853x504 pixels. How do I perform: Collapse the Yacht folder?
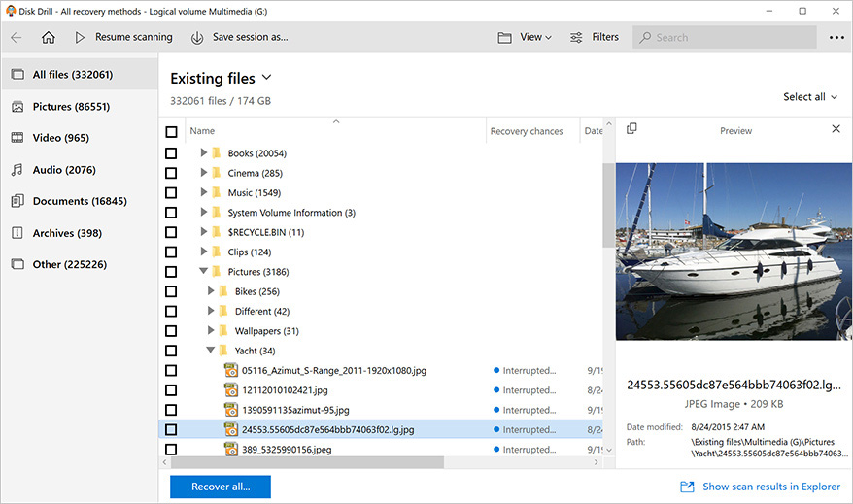pos(210,351)
